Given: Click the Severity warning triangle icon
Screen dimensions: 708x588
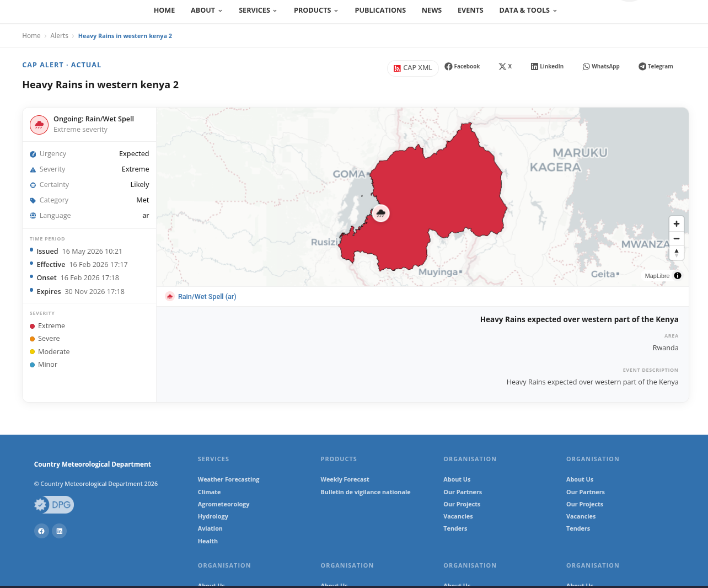Looking at the screenshot, I should (x=33, y=170).
